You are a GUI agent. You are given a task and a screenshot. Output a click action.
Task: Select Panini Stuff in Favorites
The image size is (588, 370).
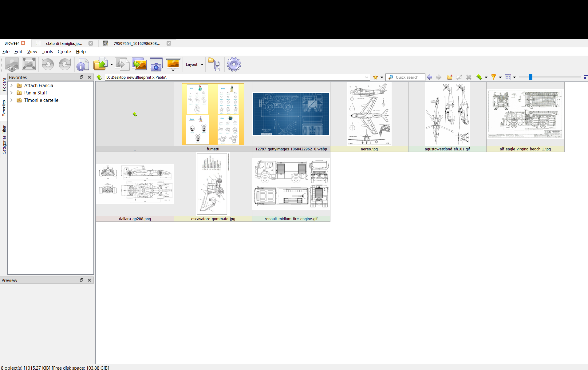point(36,93)
